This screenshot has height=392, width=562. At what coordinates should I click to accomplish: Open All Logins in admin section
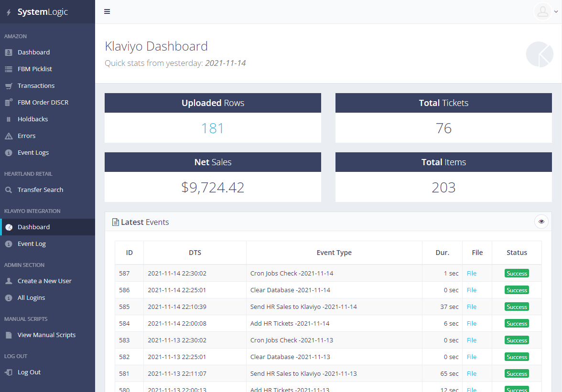[x=31, y=298]
